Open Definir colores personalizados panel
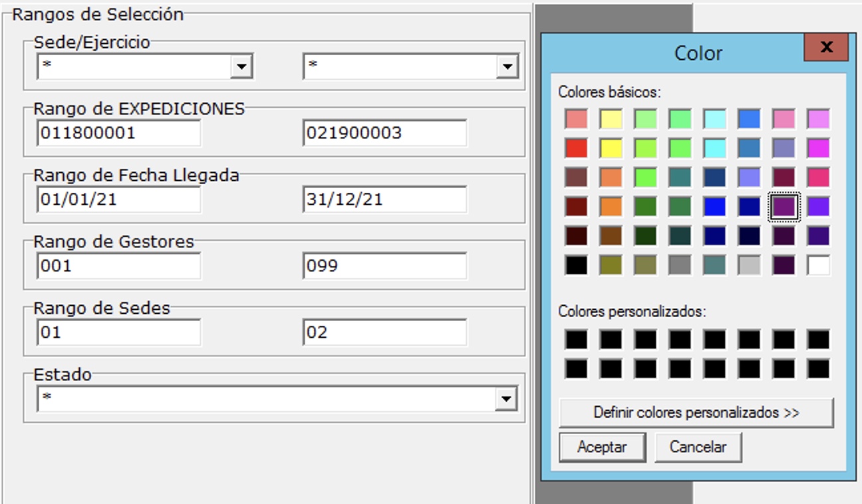Image resolution: width=862 pixels, height=504 pixels. click(696, 413)
